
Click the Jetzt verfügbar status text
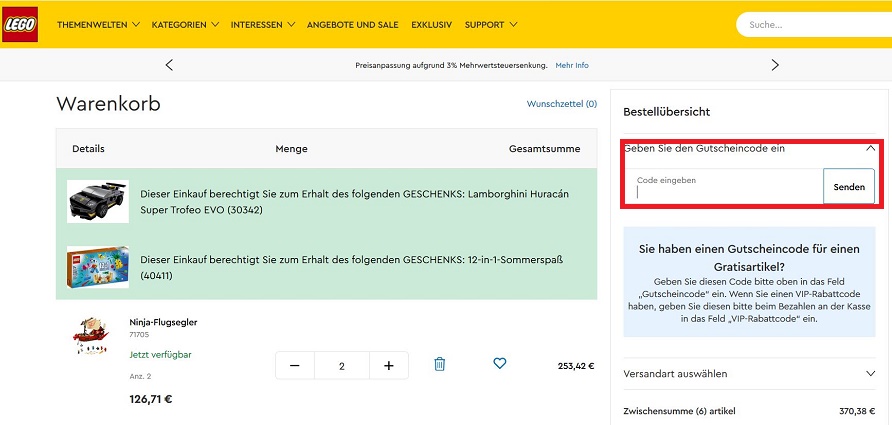pos(160,354)
